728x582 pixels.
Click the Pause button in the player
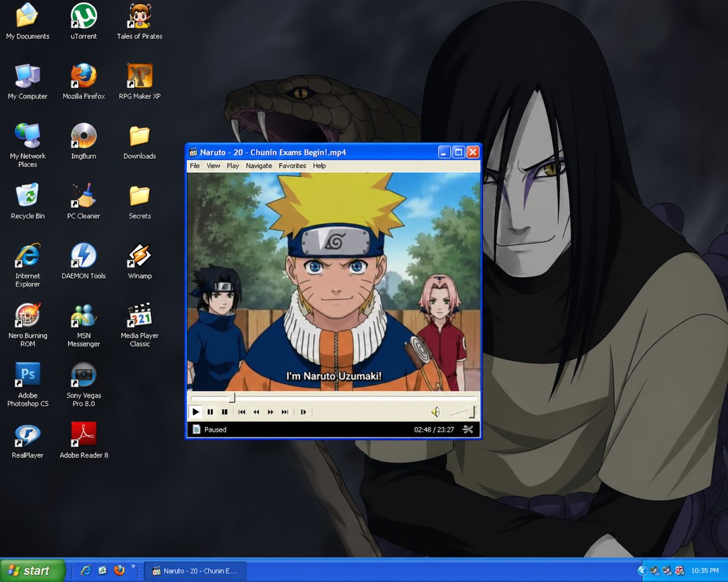(211, 412)
